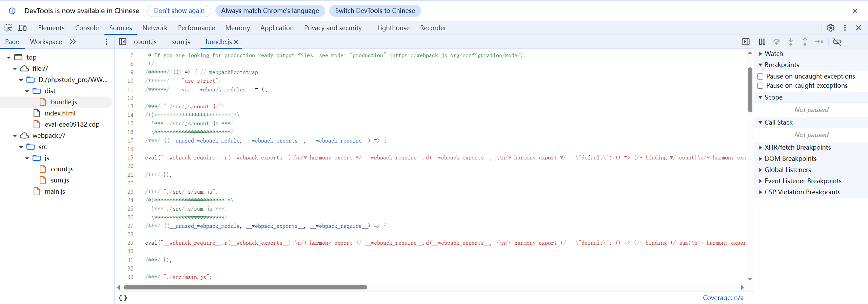868x304 pixels.
Task: Expand XHR/fetch Breakpoints section
Action: coord(761,148)
